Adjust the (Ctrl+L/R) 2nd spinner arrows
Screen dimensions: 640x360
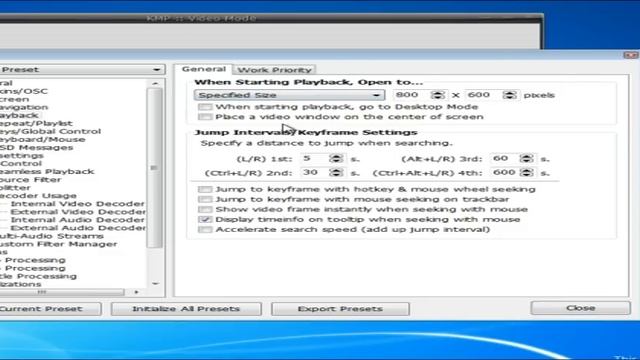pyautogui.click(x=336, y=172)
